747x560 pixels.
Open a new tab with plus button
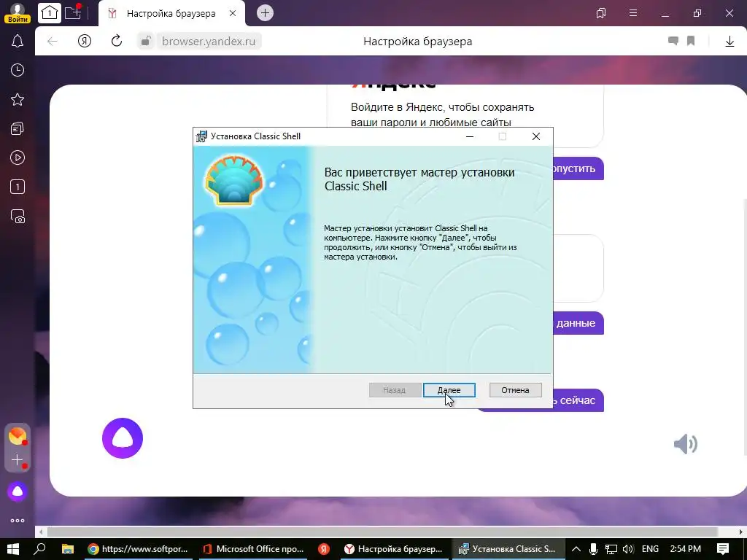(266, 13)
